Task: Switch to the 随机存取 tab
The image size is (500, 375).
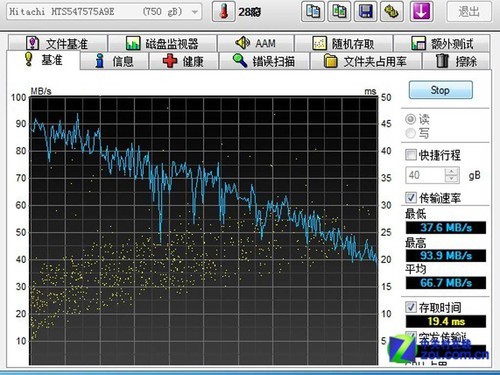Action: point(344,43)
